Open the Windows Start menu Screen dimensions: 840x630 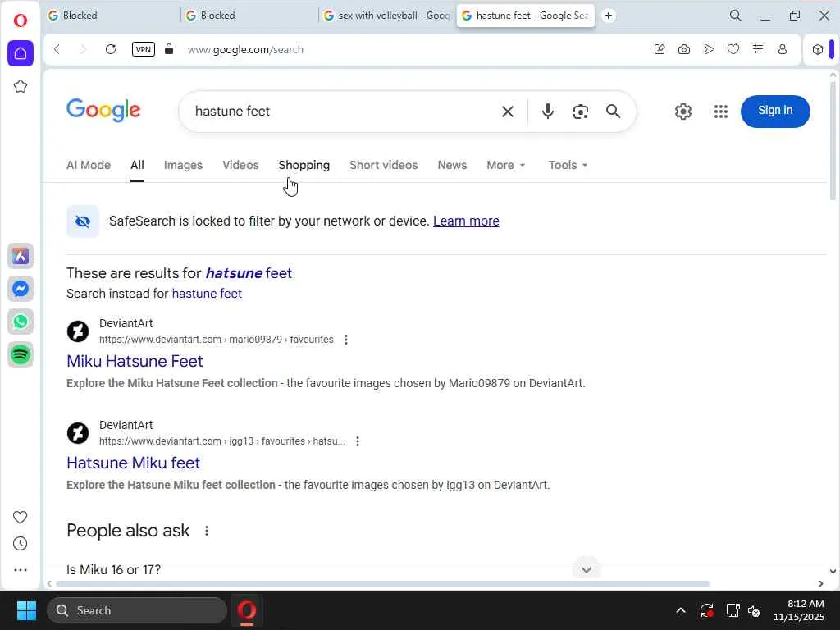26,610
